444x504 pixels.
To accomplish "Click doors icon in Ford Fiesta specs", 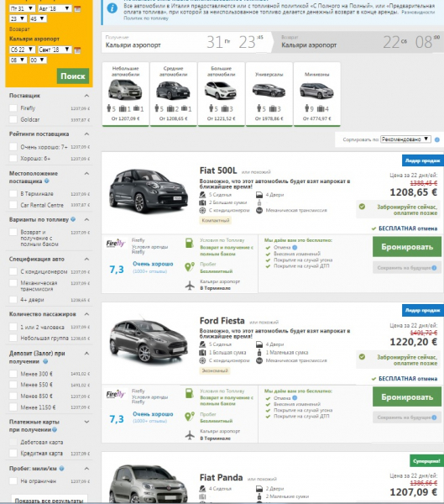I will 259,344.
